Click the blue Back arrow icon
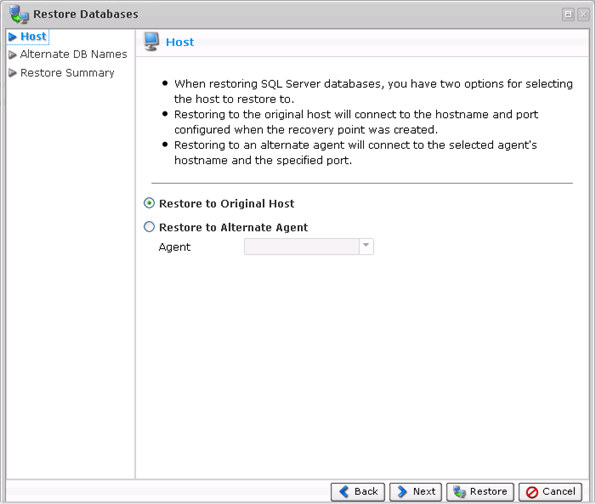This screenshot has width=595, height=504. [x=344, y=491]
